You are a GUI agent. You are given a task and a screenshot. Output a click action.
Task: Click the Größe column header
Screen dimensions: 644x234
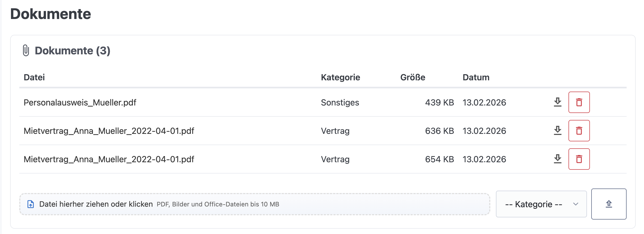pyautogui.click(x=412, y=77)
